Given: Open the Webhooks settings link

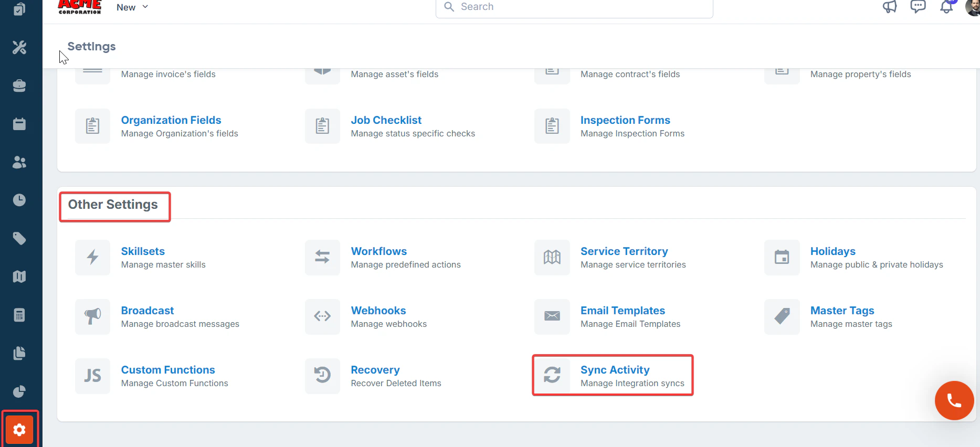Looking at the screenshot, I should click(x=378, y=311).
